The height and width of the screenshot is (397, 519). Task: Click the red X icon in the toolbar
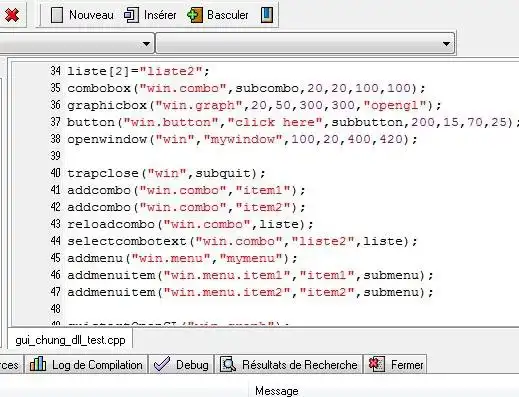coord(12,15)
